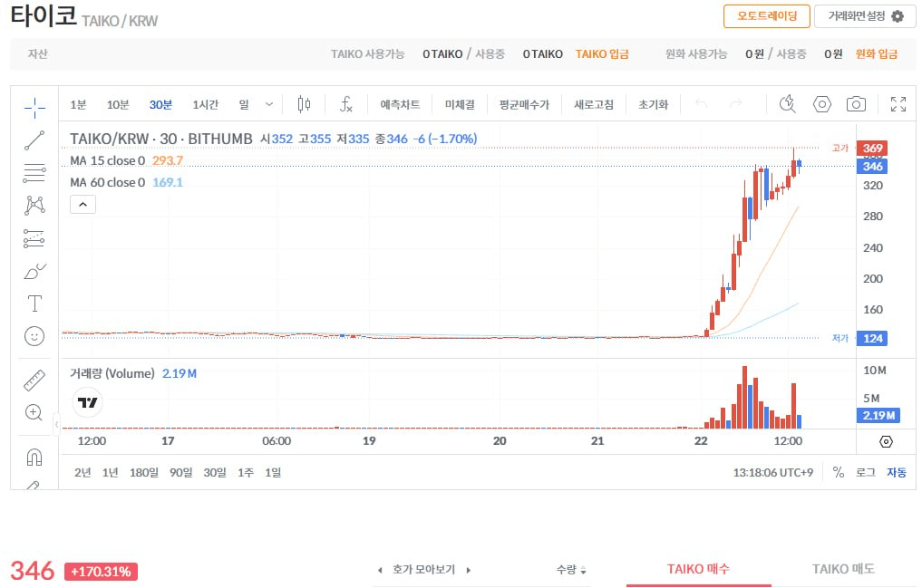Image resolution: width=922 pixels, height=588 pixels.
Task: Click the 369 high price label on axis
Action: [x=873, y=148]
